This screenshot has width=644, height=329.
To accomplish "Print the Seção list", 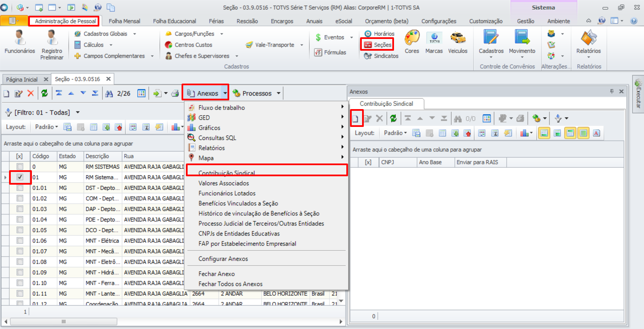I will tap(175, 93).
